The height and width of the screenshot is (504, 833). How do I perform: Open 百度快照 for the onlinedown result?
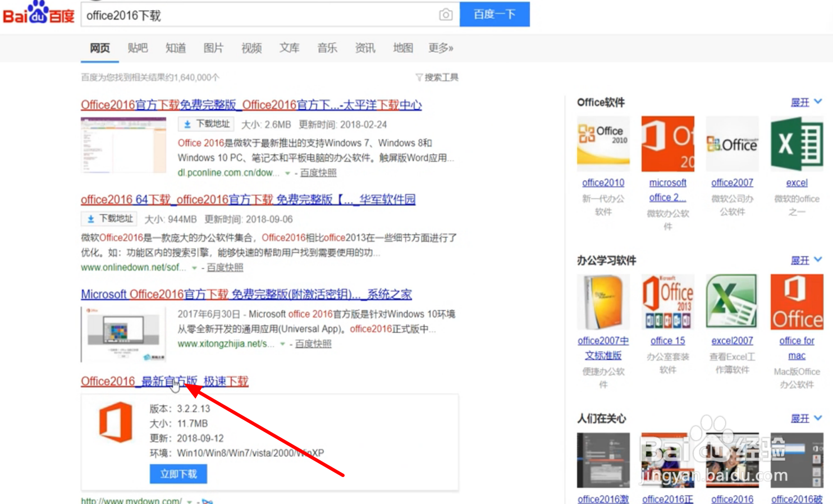(x=225, y=268)
